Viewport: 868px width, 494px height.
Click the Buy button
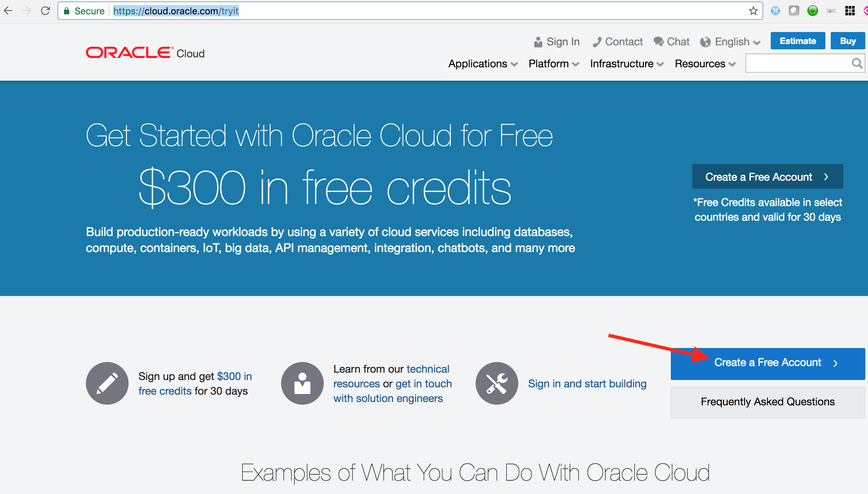[848, 41]
